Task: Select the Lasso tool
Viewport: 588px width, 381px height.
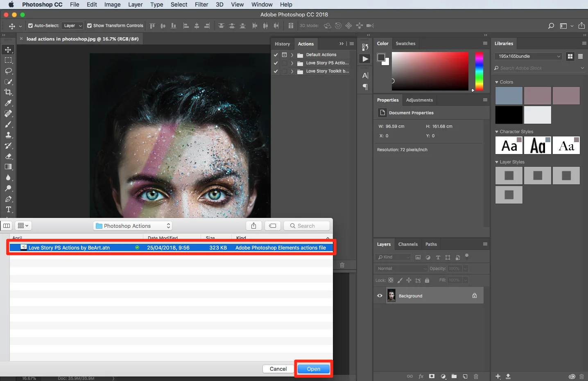Action: (8, 71)
